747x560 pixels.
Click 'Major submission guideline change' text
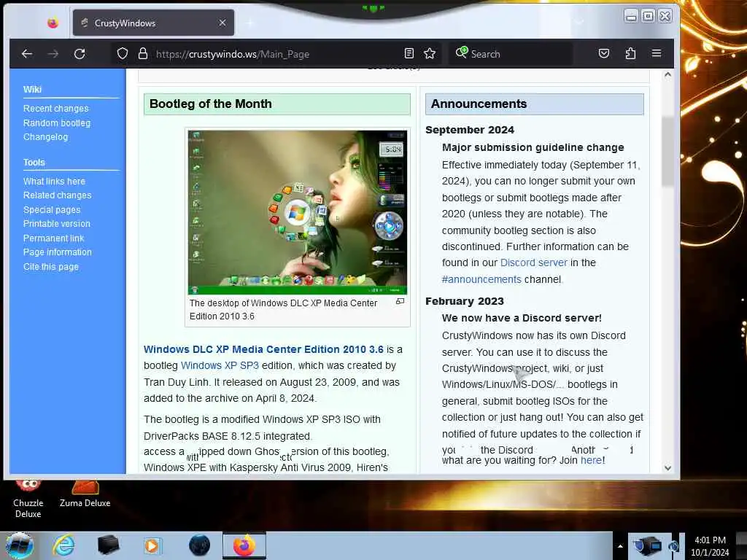point(533,147)
